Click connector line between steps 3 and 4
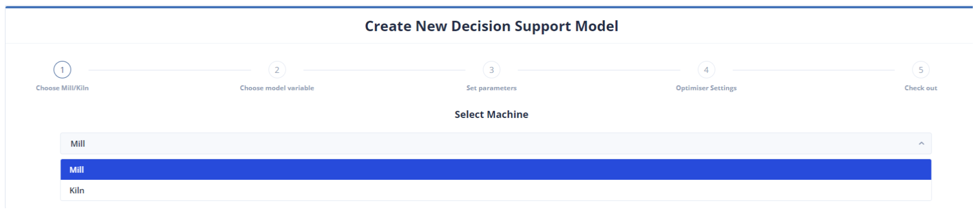 (599, 70)
